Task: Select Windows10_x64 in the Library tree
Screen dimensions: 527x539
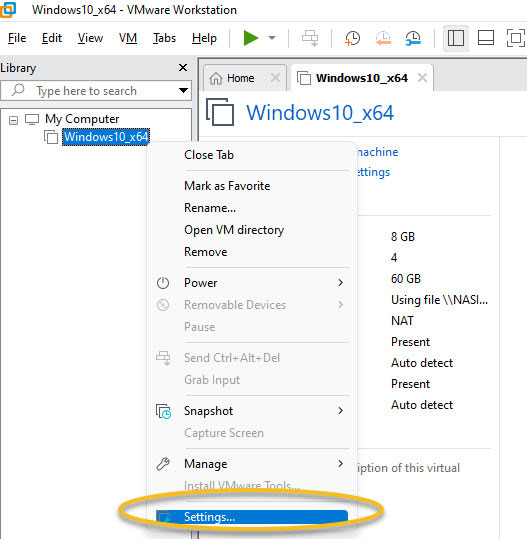Action: point(106,137)
